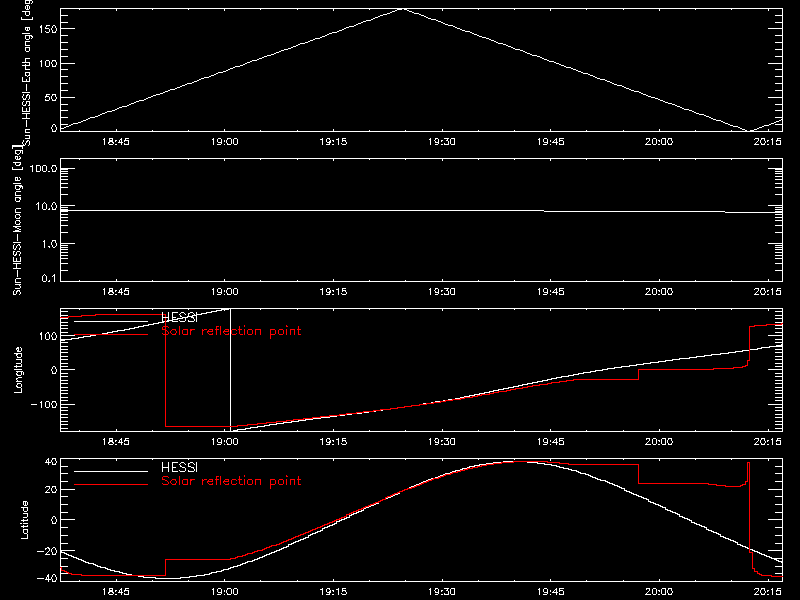Click 19:45 time label under Moon angle plot
Screen dimensions: 800x600
click(551, 292)
